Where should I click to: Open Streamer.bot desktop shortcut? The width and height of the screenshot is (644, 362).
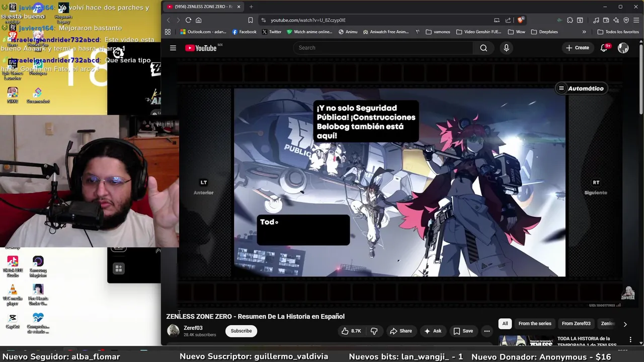click(x=38, y=96)
